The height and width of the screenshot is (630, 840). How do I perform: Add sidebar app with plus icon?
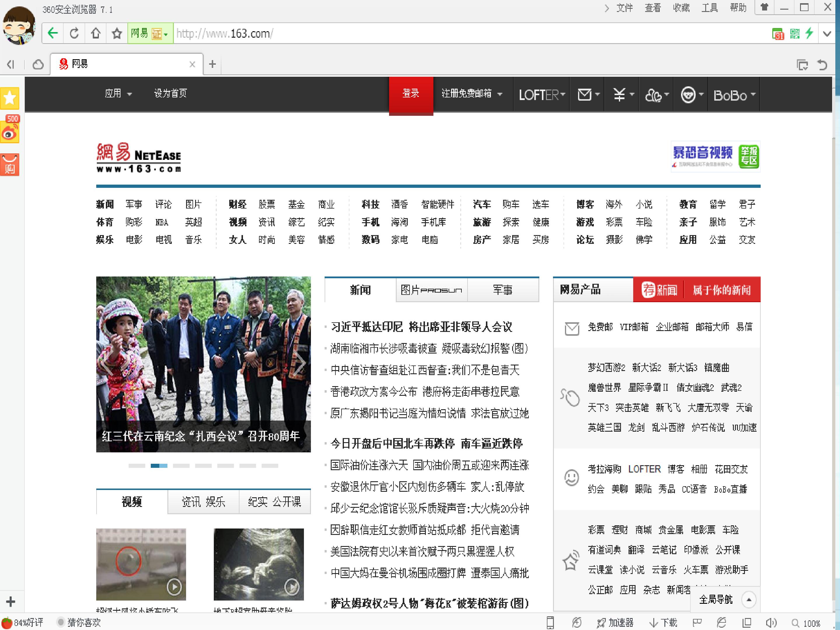(10, 601)
